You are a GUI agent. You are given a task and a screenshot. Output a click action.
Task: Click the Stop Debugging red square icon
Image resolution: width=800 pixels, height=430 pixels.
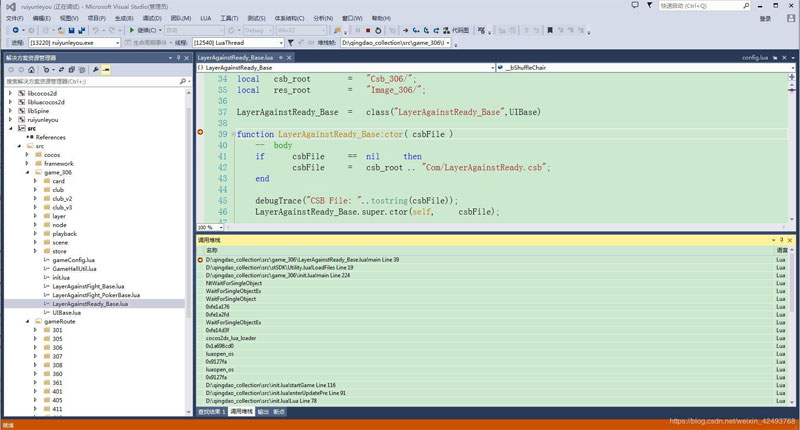(x=368, y=31)
